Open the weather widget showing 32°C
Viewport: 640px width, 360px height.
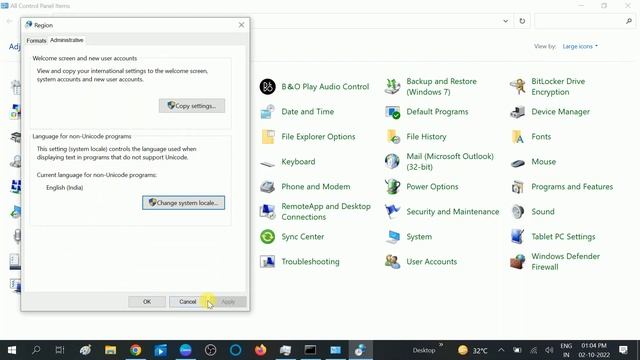(x=473, y=350)
